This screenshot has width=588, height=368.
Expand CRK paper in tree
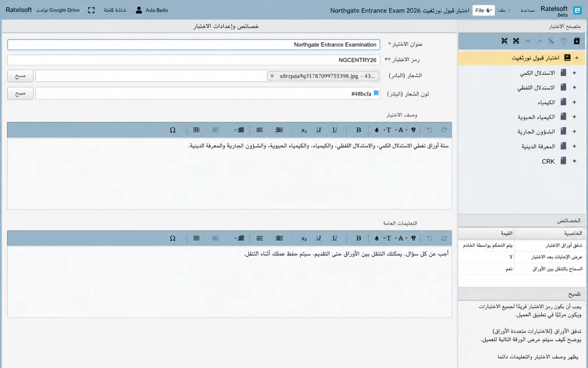click(574, 161)
